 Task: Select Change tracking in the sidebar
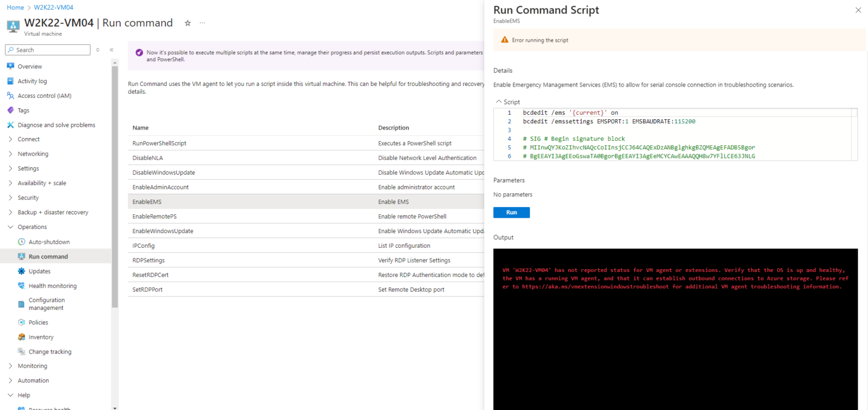click(51, 351)
